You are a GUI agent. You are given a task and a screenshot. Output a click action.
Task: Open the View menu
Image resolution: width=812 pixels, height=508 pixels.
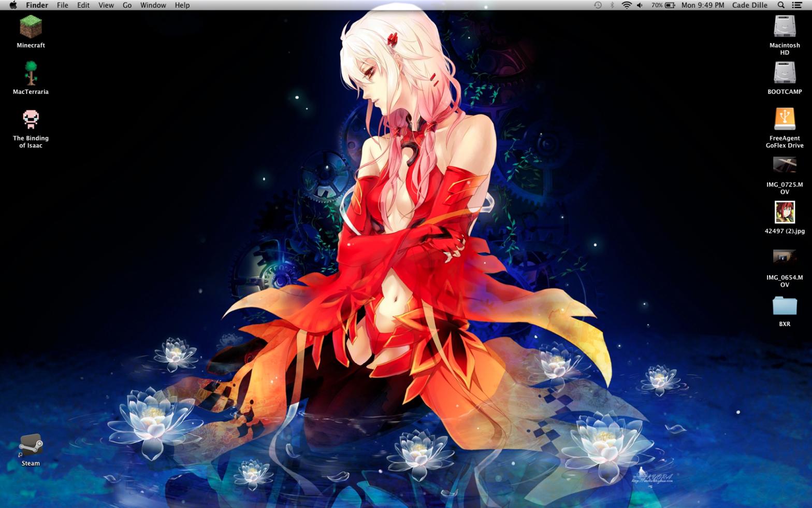(x=106, y=5)
